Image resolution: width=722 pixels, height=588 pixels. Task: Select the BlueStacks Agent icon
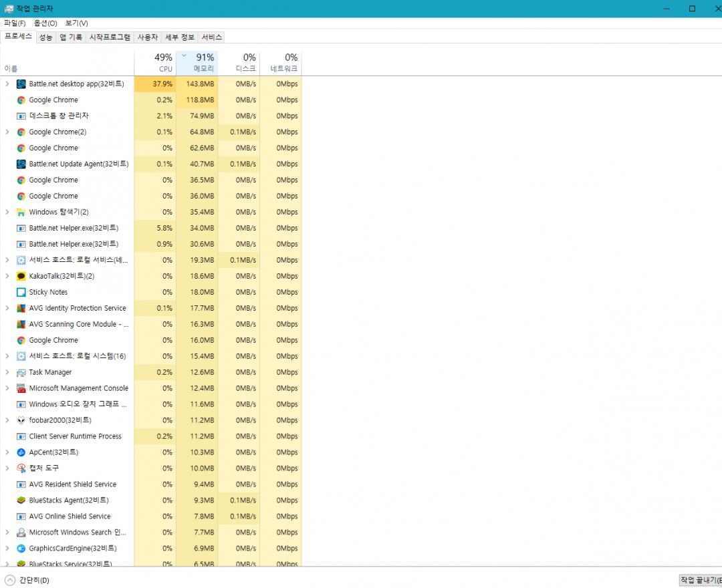point(21,500)
